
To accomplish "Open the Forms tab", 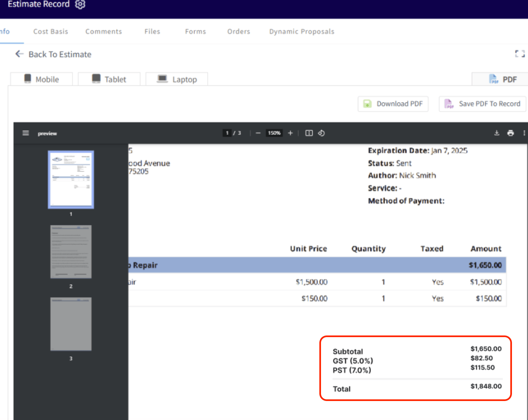I will pyautogui.click(x=196, y=31).
